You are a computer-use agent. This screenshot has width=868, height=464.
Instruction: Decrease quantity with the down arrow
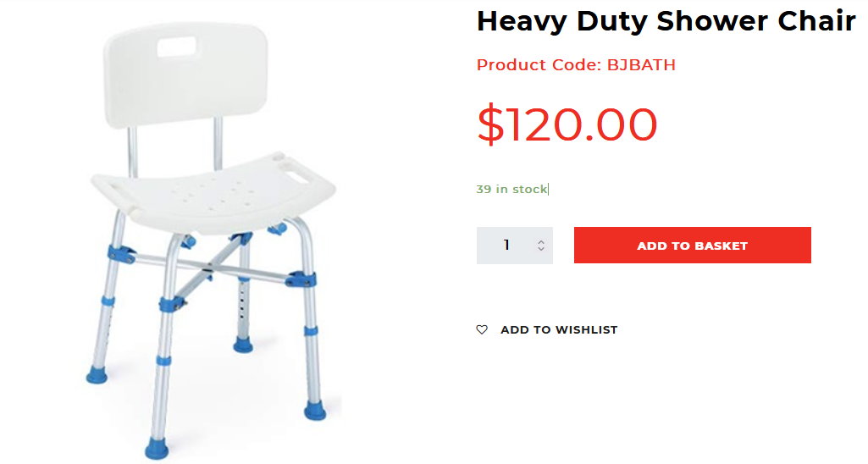pyautogui.click(x=541, y=249)
